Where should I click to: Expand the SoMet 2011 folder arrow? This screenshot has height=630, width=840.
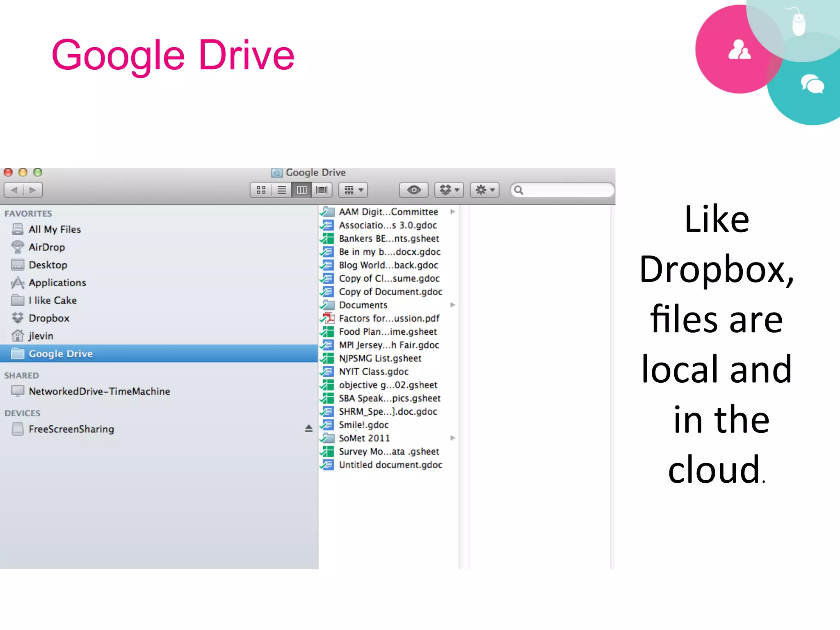(452, 438)
